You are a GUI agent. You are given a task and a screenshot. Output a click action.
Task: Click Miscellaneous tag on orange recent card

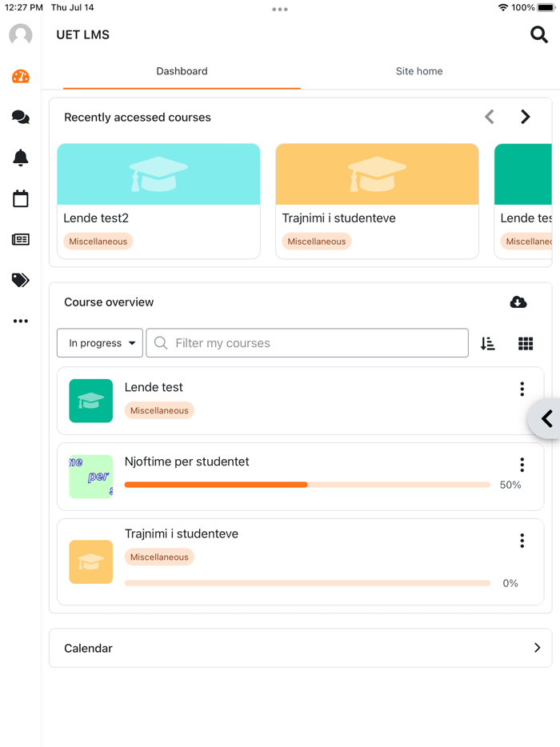(317, 242)
